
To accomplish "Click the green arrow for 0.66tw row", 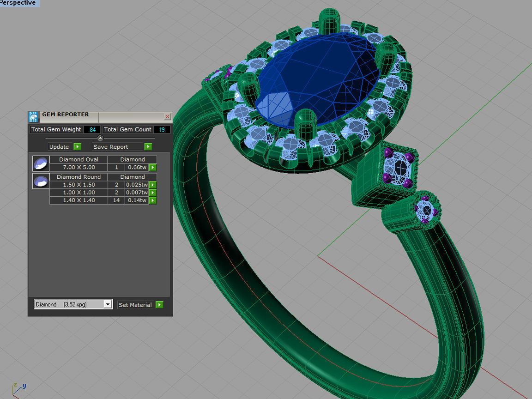I will (153, 167).
